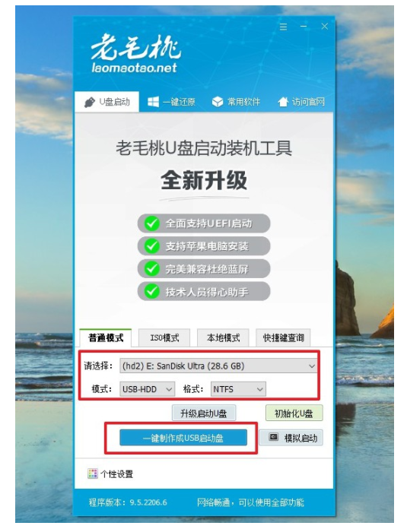
Task: Click green checkmark beside 支持苹果电脑安装
Action: (151, 246)
